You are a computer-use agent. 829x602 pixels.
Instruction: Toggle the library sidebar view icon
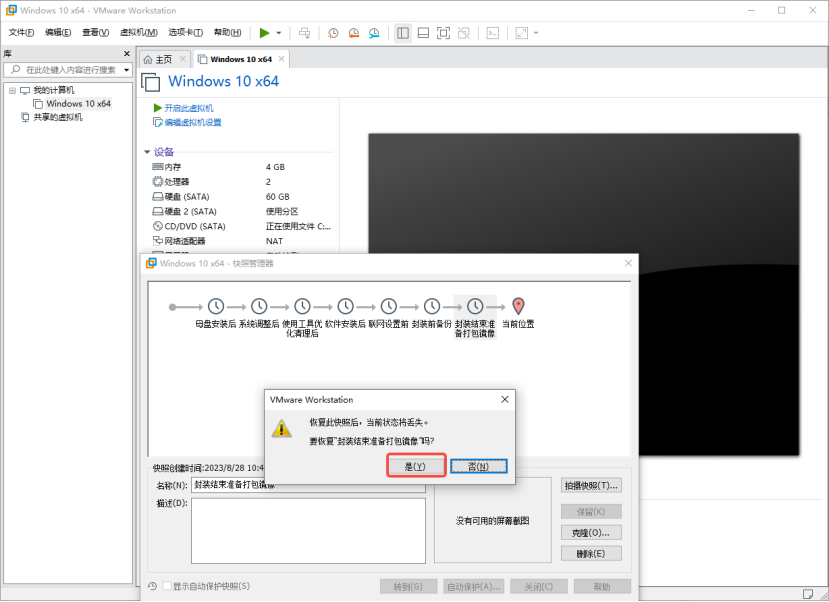point(403,33)
